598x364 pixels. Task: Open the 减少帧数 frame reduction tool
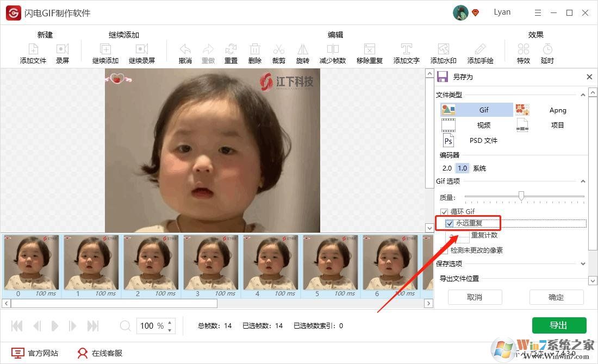(332, 52)
